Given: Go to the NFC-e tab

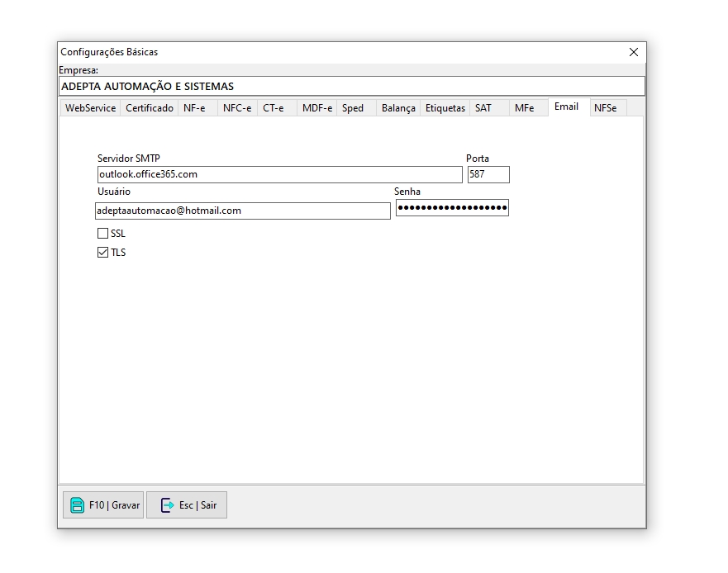Looking at the screenshot, I should 237,108.
